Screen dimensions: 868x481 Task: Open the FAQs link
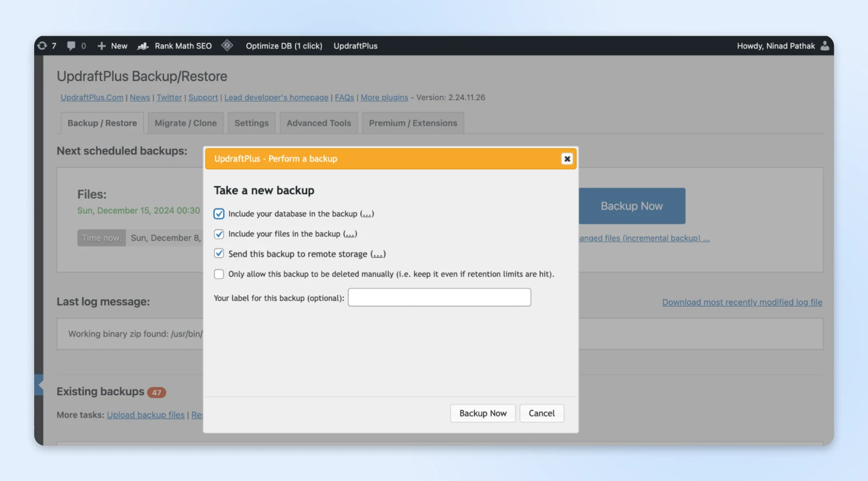pos(344,97)
